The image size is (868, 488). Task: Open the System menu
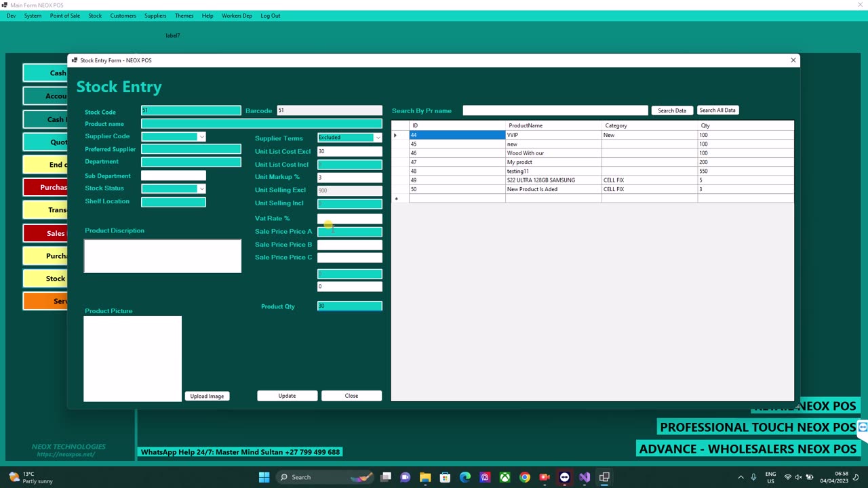coord(33,16)
